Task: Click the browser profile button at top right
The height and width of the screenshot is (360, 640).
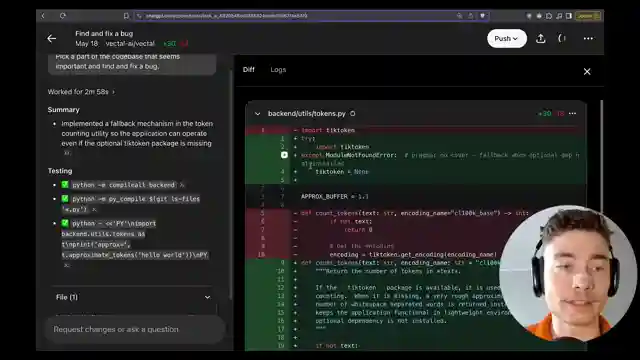Action: tap(588, 16)
